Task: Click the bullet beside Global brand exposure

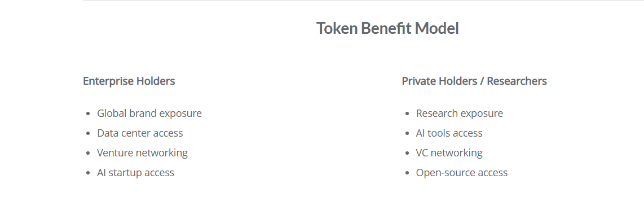Action: pos(88,113)
